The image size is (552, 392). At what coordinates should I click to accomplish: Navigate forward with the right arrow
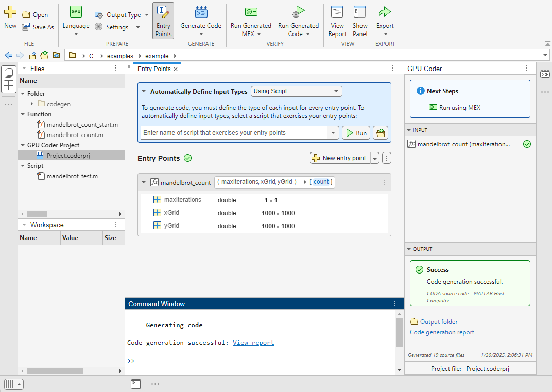(21, 55)
